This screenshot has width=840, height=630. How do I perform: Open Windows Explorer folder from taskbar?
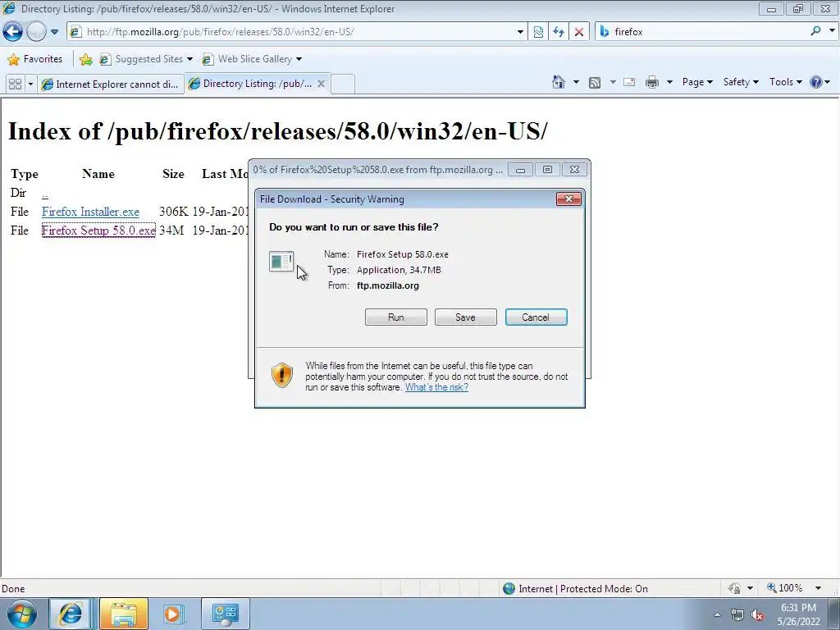tap(123, 614)
